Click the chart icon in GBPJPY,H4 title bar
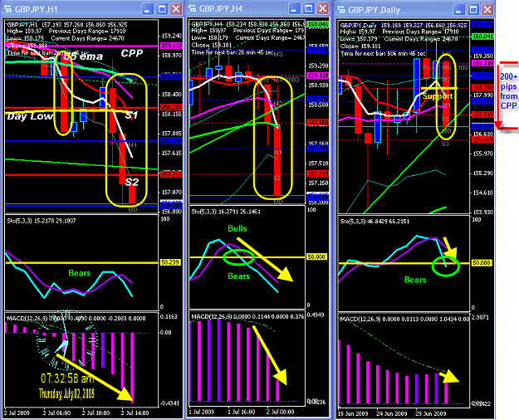 pyautogui.click(x=193, y=8)
